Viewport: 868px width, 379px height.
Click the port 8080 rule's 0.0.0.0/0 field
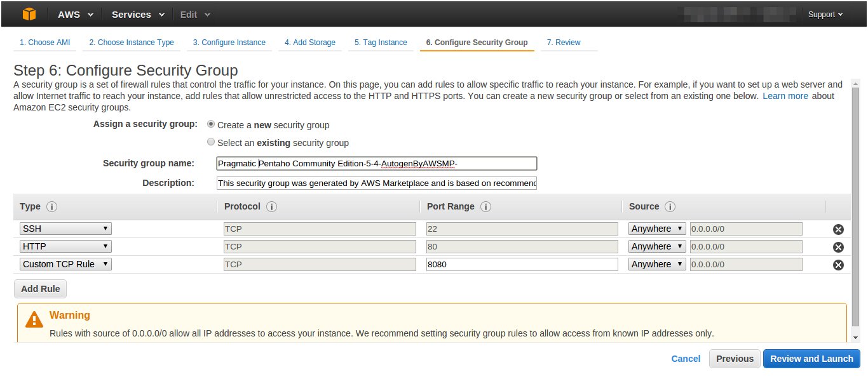(746, 264)
